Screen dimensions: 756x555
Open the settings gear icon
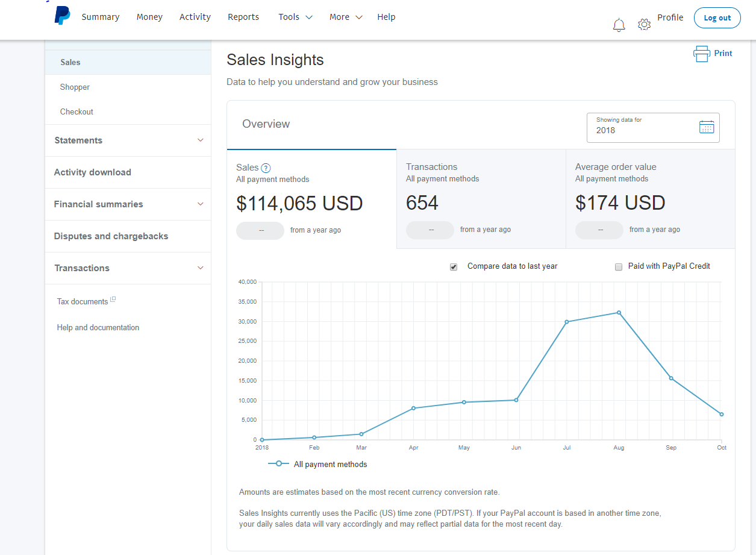(644, 25)
